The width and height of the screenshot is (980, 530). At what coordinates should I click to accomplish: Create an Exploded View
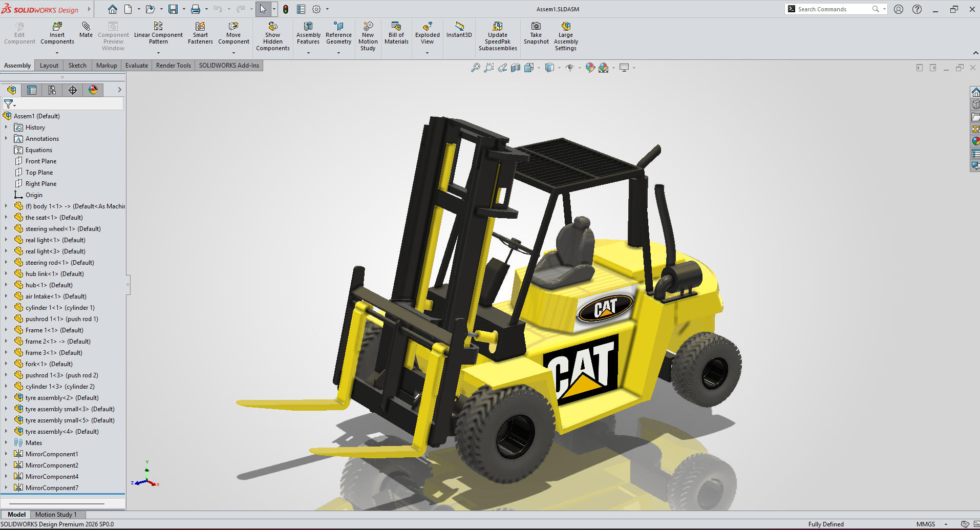point(427,33)
